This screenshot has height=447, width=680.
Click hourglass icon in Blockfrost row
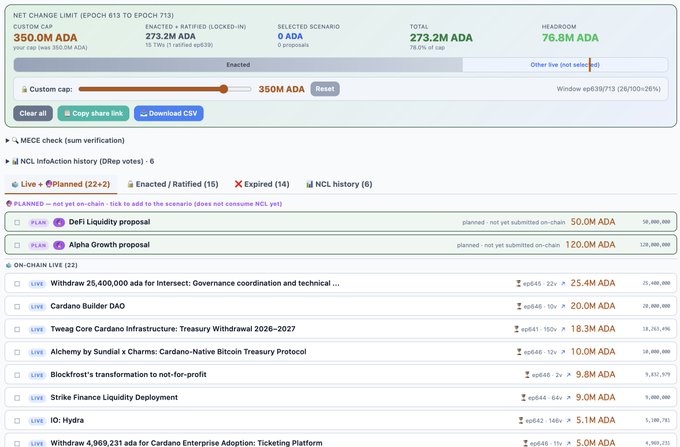point(527,375)
